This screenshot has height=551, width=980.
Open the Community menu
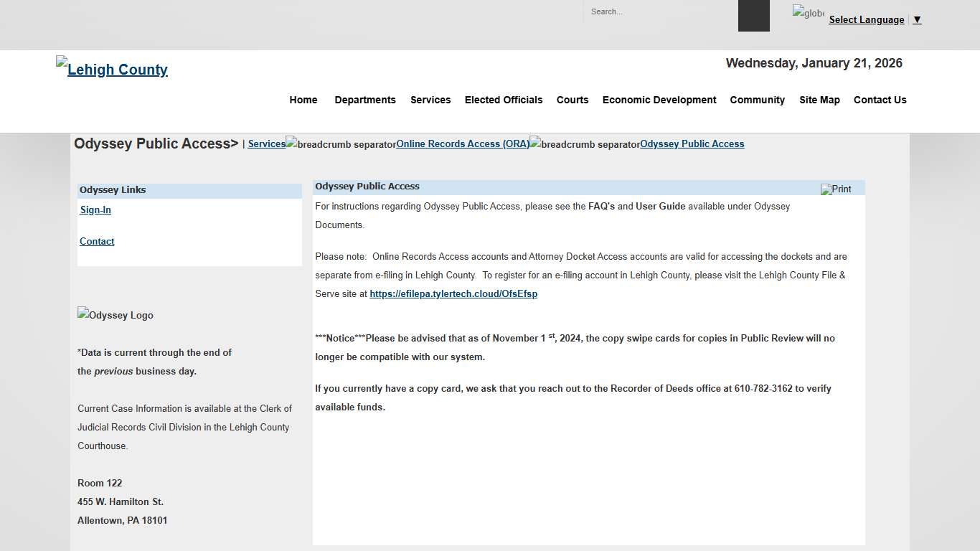758,100
